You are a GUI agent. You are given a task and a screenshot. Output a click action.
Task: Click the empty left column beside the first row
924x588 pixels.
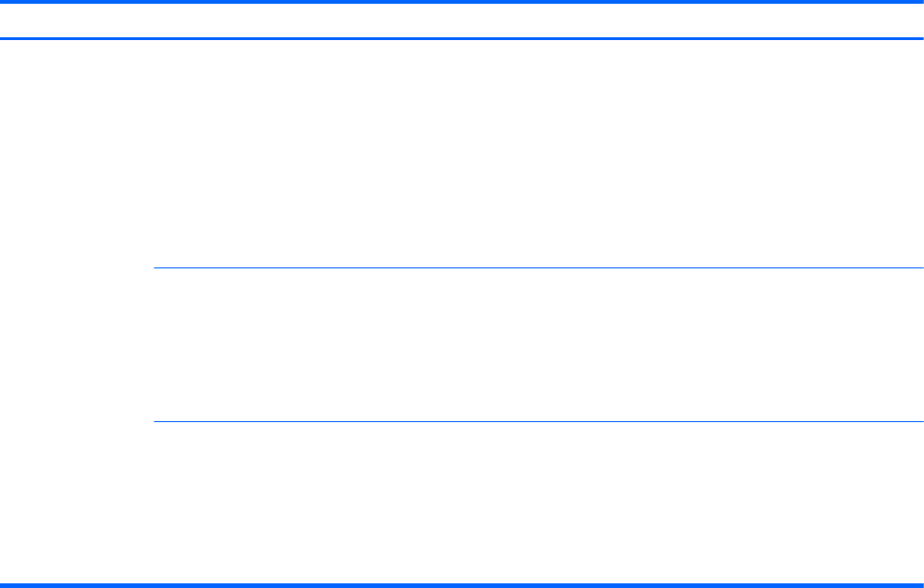(x=76, y=154)
